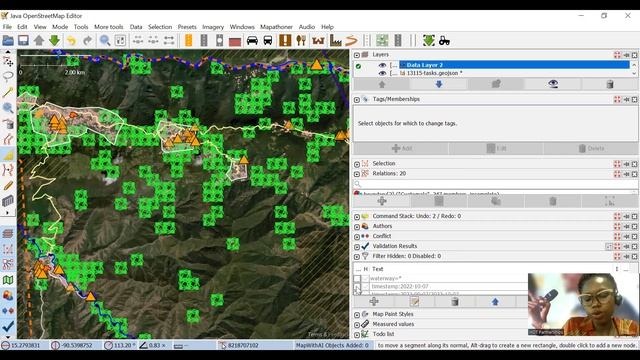640x360 pixels.
Task: Select the 13115-tasks.geojson layer row
Action: [x=514, y=73]
